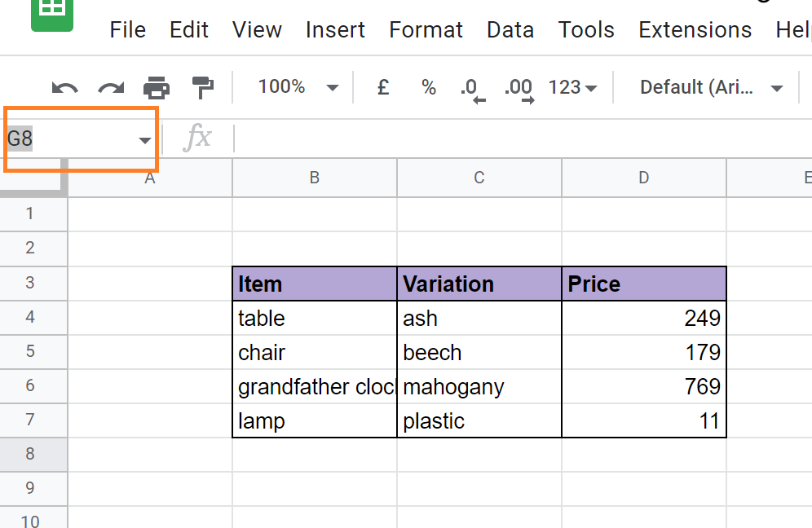Click the increase decimal places icon
Image resolution: width=812 pixels, height=528 pixels.
(517, 87)
